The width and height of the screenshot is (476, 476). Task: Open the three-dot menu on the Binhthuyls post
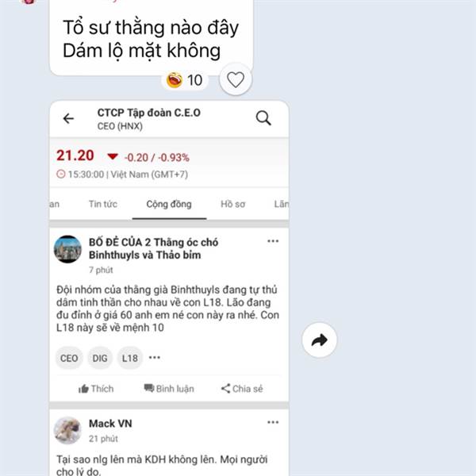[273, 241]
